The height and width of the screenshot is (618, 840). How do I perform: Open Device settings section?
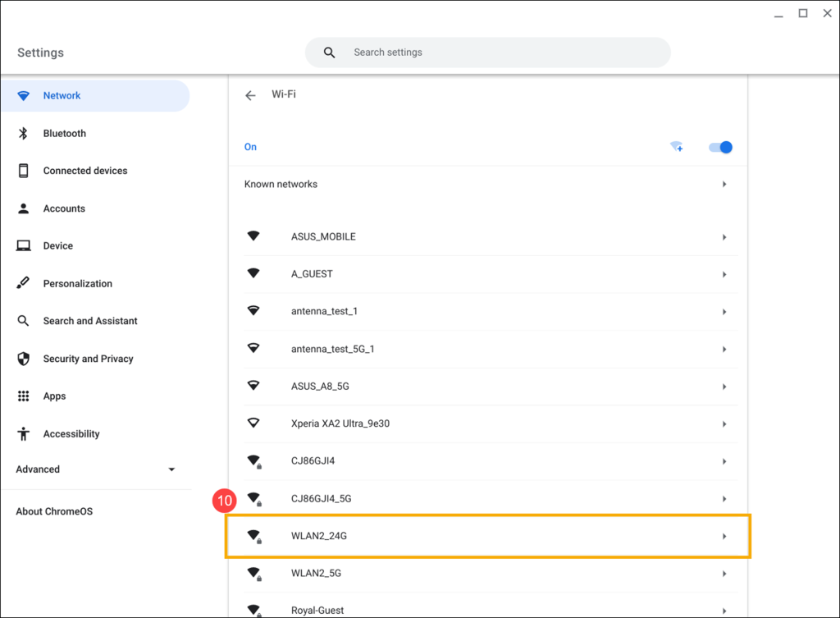click(58, 246)
